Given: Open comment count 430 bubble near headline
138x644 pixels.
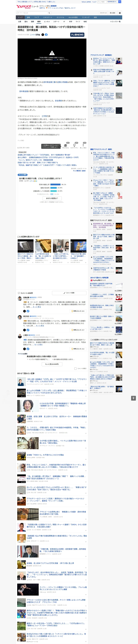Looking at the screenshot, I should (33, 35).
